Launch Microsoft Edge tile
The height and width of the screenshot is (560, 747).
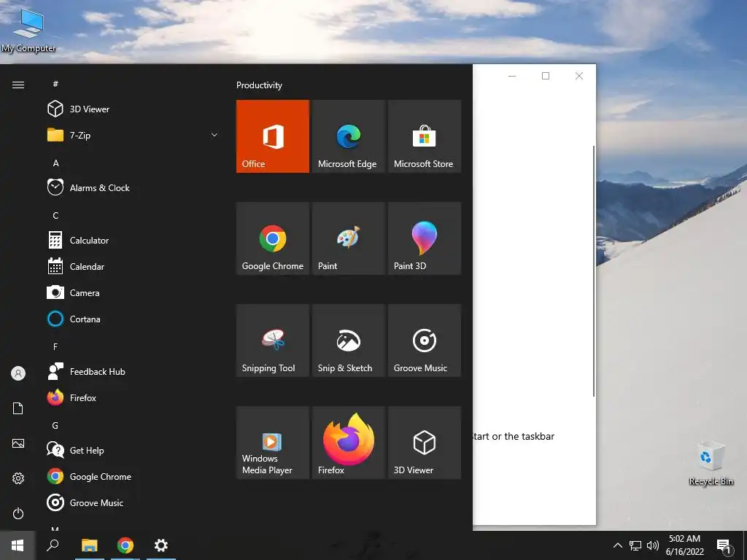tap(348, 136)
